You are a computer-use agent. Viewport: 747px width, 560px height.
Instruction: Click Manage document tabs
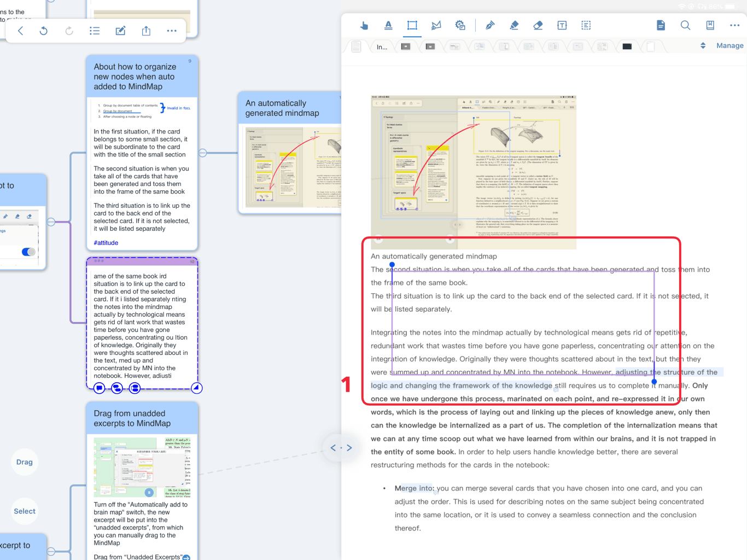pyautogui.click(x=730, y=46)
